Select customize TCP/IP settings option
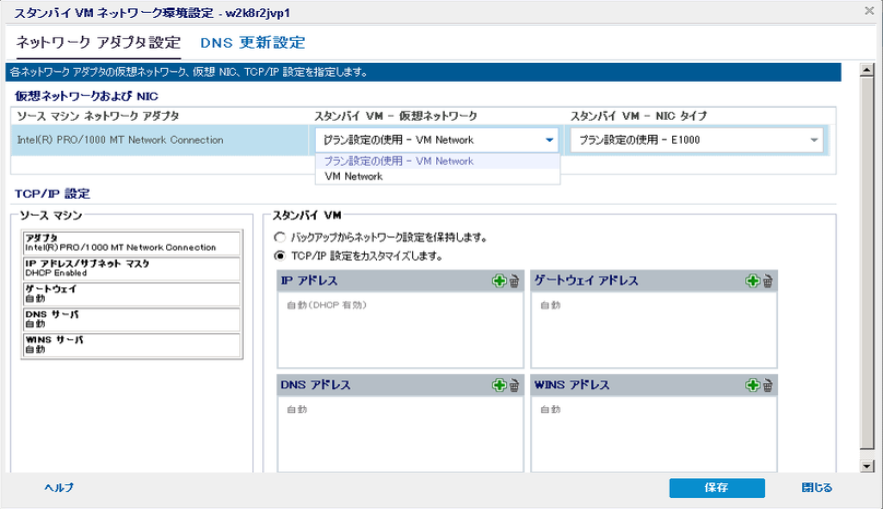Viewport: 883px width, 509px height. click(x=279, y=256)
